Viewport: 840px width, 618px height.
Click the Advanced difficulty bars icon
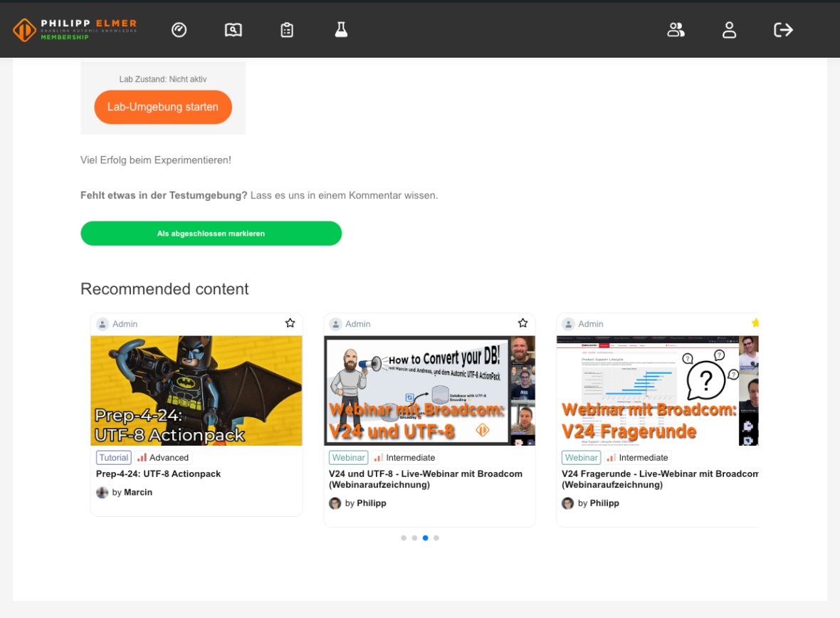(x=142, y=457)
